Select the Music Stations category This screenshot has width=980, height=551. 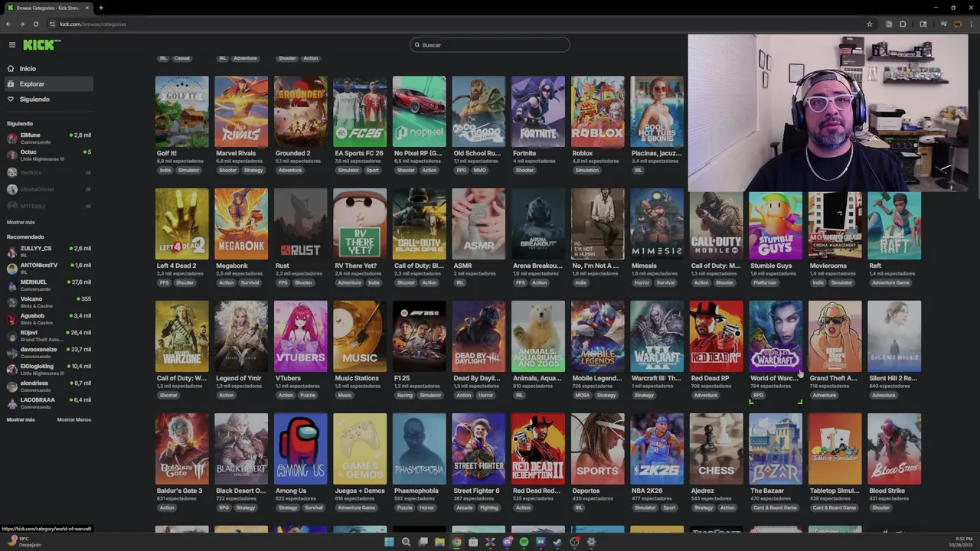click(x=360, y=337)
